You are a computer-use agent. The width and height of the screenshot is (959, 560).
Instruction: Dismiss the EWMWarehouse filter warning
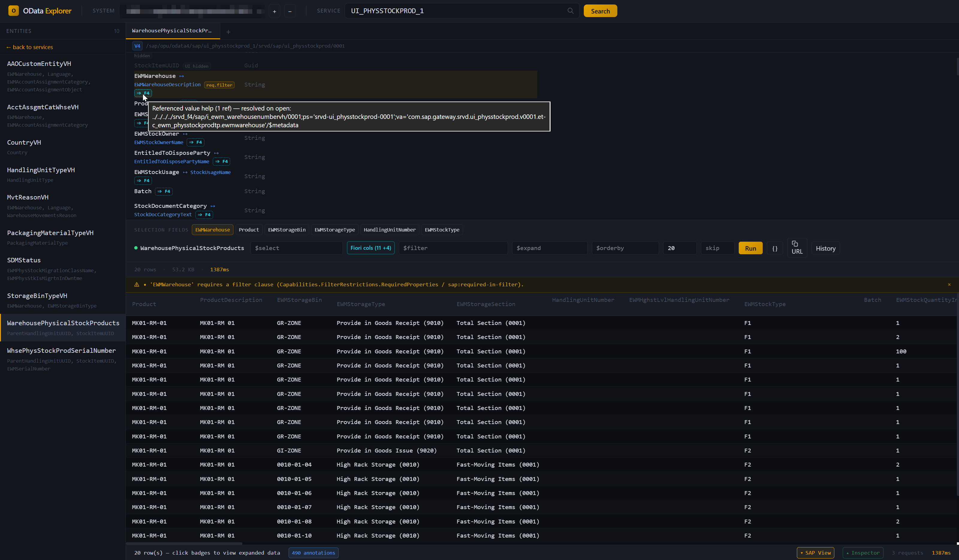click(949, 284)
